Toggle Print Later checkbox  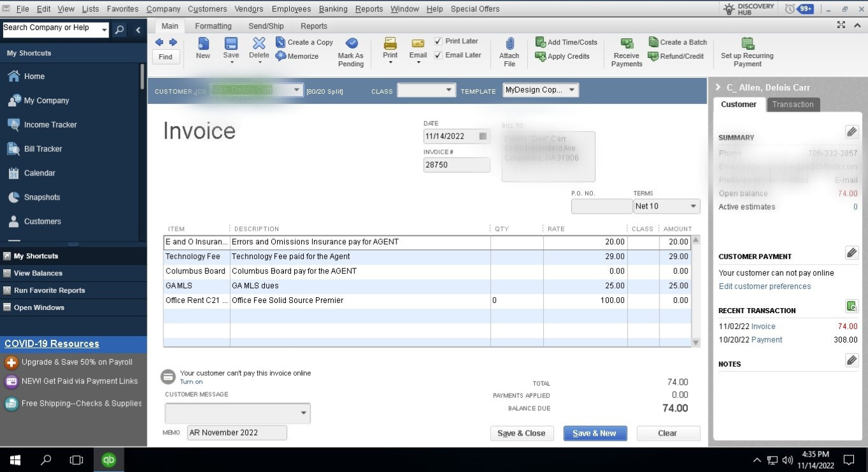[x=438, y=41]
